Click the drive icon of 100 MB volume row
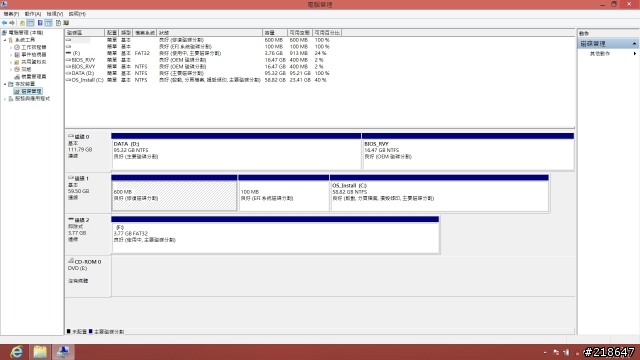Screen dimensions: 640x360 click(68, 47)
